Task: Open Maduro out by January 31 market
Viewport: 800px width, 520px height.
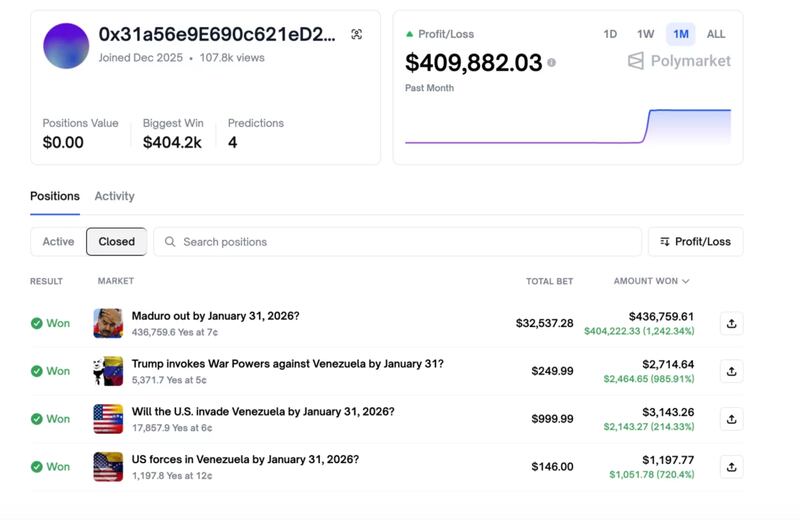Action: coord(215,316)
